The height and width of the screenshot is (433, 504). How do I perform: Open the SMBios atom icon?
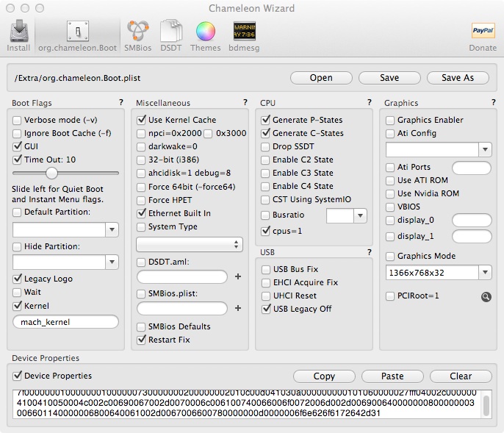point(137,31)
